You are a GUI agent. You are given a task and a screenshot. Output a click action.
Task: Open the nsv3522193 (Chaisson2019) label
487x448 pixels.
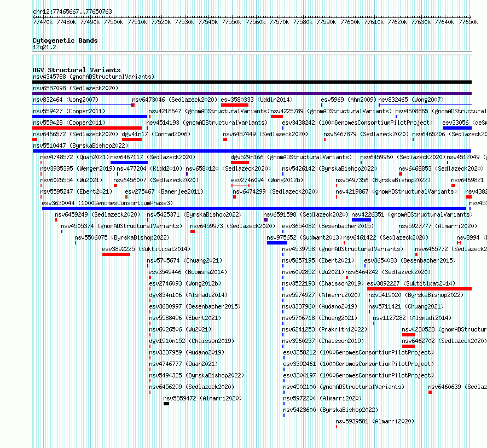[323, 283]
